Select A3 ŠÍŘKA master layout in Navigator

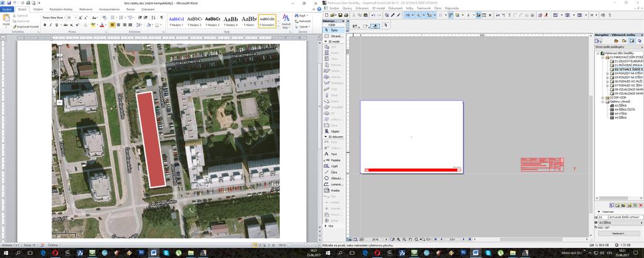(x=618, y=105)
